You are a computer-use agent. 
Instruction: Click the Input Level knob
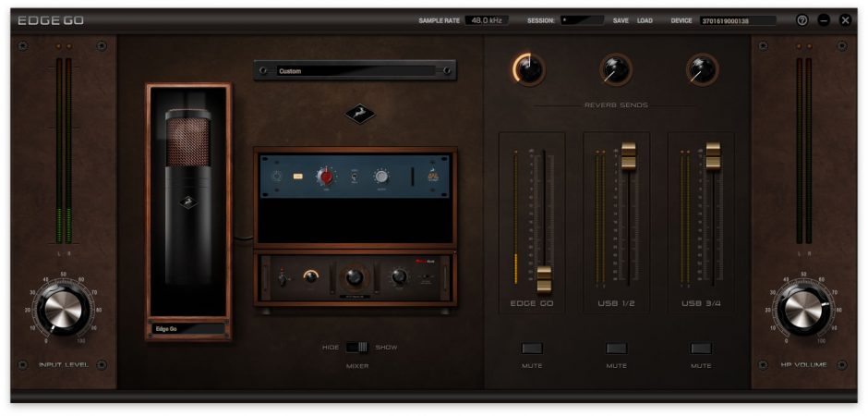click(x=63, y=309)
